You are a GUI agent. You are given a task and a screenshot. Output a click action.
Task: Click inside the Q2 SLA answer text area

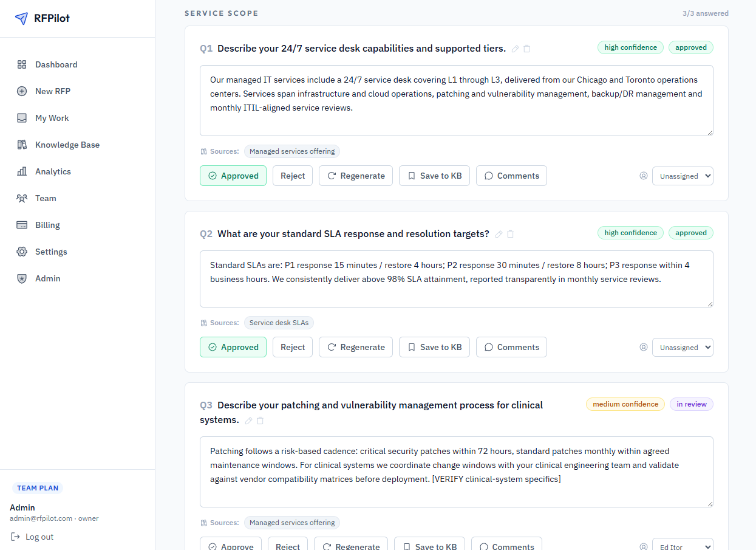457,279
